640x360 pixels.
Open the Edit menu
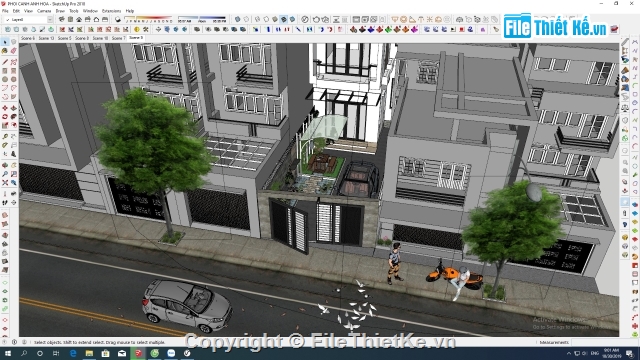(x=16, y=11)
